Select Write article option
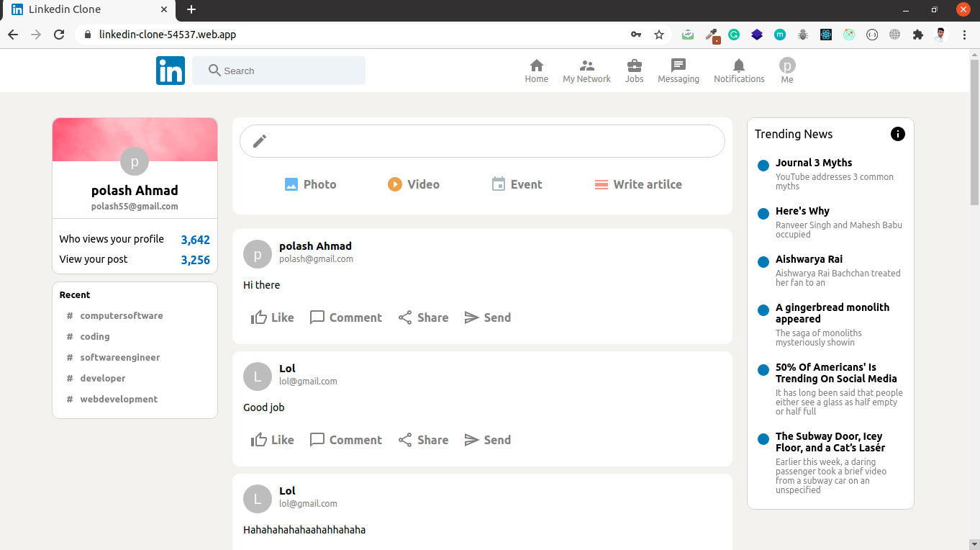 pos(638,184)
